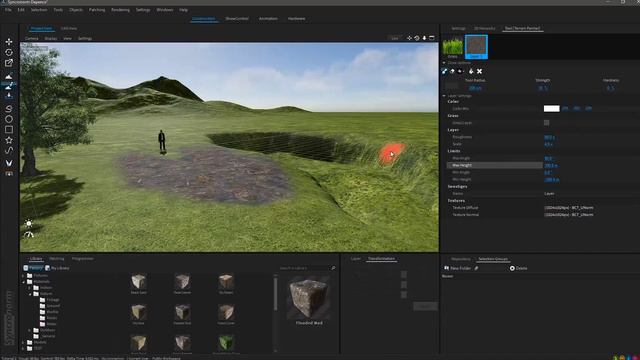Open the Patching menu
Screen dimensions: 640x360
point(97,10)
